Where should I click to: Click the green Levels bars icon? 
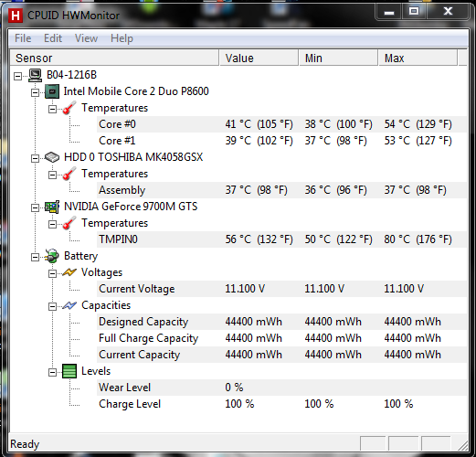(x=69, y=371)
